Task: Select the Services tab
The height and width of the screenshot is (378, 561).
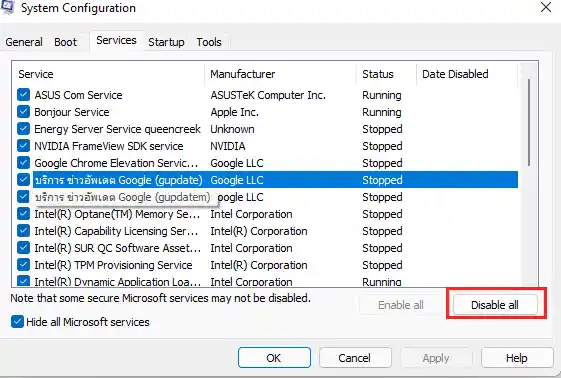Action: tap(116, 40)
